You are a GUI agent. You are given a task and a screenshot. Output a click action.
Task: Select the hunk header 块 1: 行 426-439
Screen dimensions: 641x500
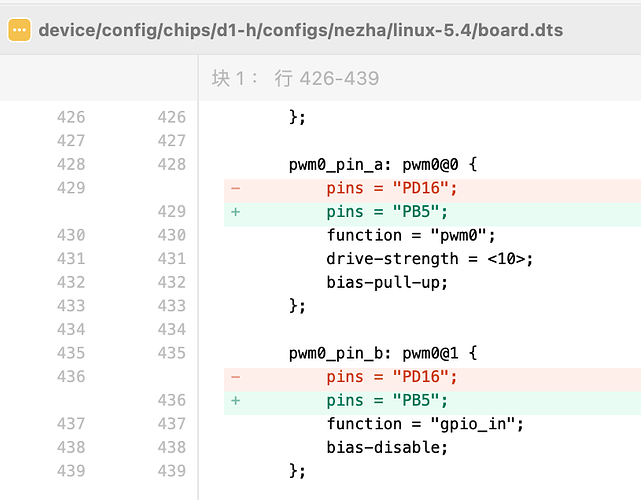point(295,78)
